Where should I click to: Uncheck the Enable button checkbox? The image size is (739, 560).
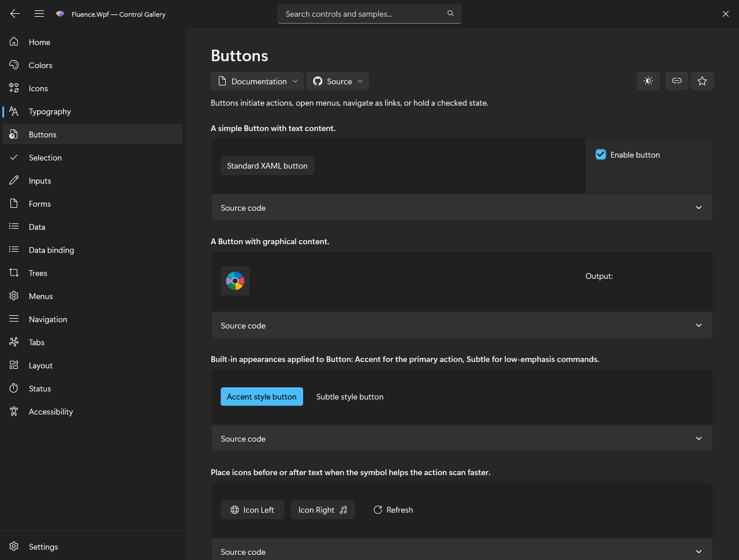600,154
